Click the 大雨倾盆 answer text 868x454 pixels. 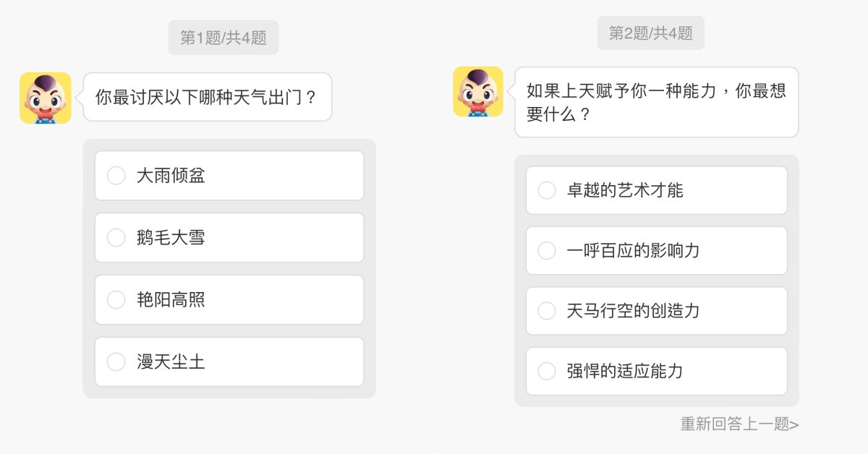coord(171,176)
